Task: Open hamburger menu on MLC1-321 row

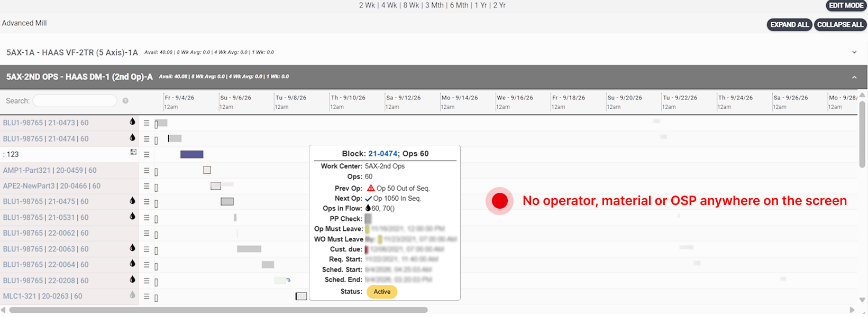Action: pyautogui.click(x=147, y=297)
